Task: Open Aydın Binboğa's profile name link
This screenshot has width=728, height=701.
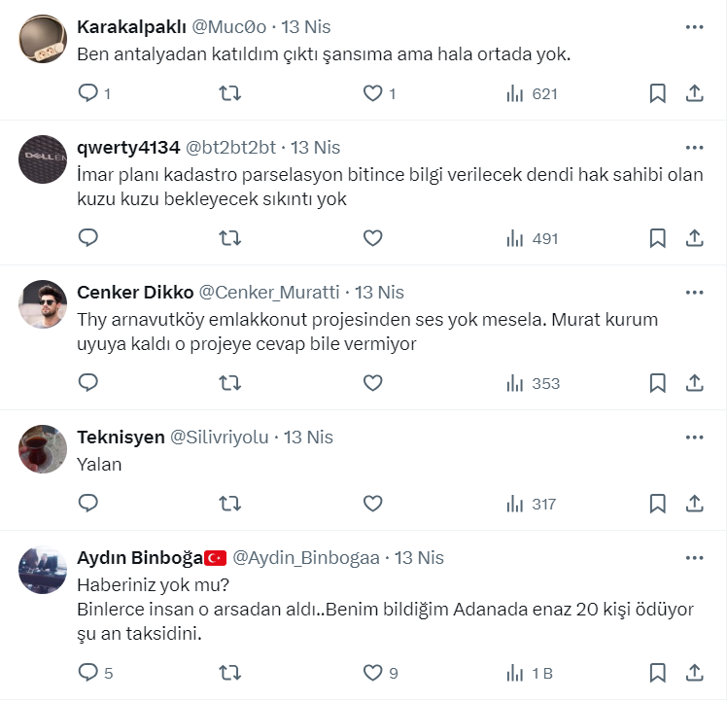Action: (140, 558)
